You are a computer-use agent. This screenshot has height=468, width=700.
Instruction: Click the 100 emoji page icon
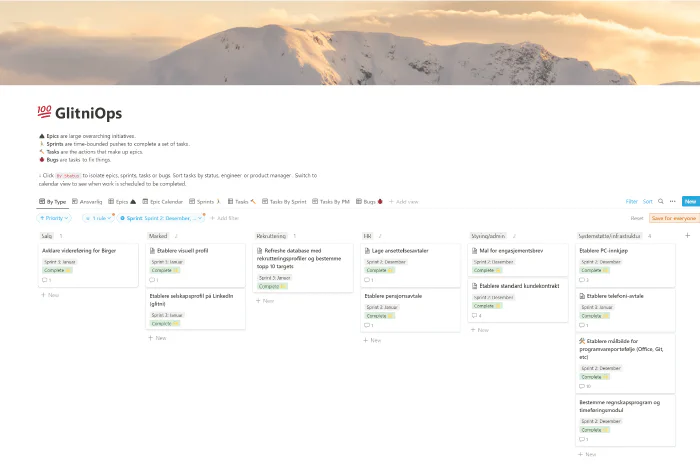(x=44, y=114)
